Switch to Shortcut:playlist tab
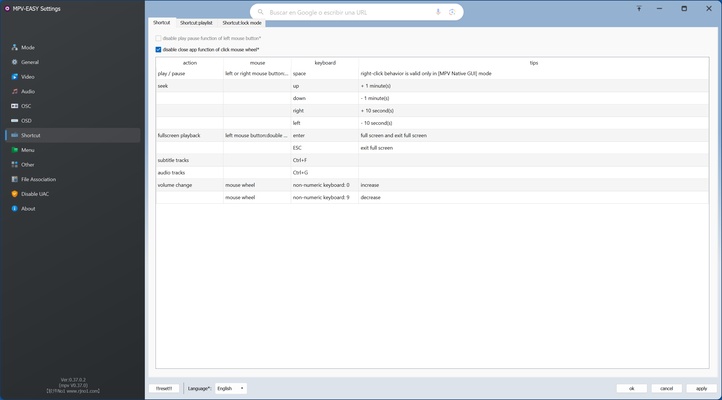Screen dimensions: 722x400 (196, 23)
